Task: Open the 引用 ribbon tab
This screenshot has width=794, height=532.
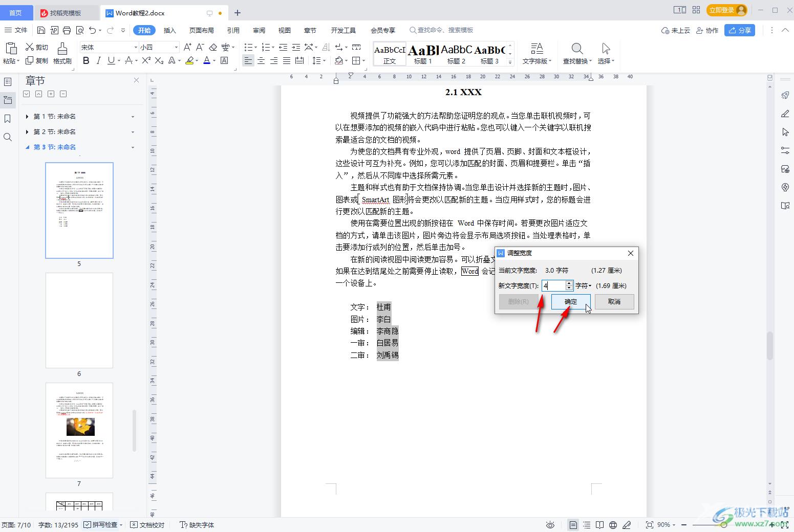Action: point(233,30)
